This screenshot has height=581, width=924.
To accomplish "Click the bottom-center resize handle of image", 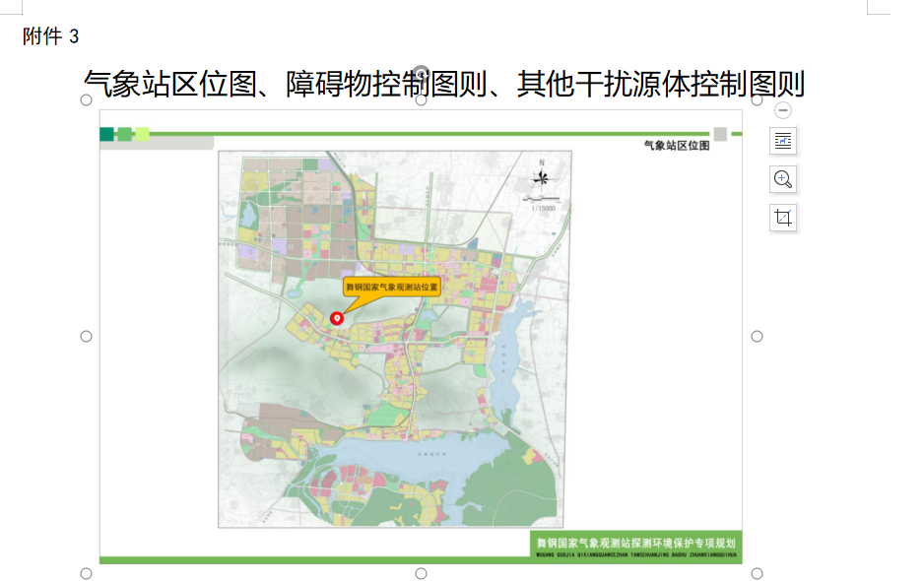I will [421, 573].
